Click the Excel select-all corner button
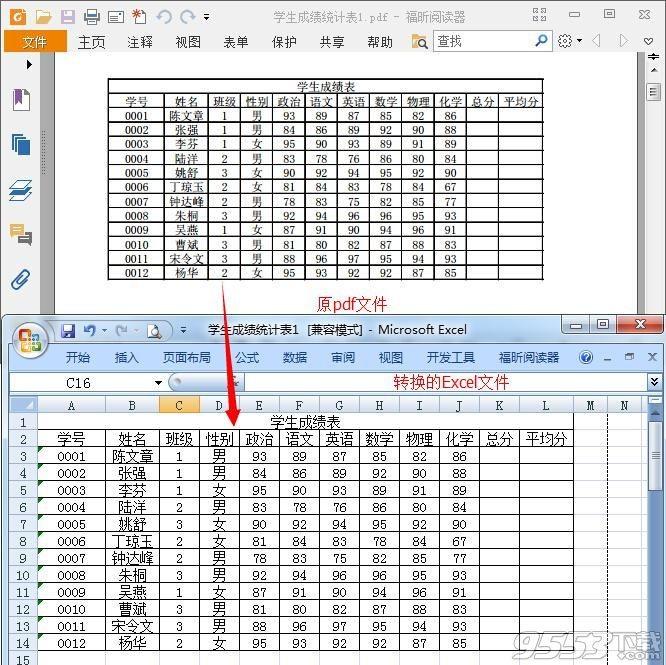Screen dimensions: 666x665 tap(23, 405)
